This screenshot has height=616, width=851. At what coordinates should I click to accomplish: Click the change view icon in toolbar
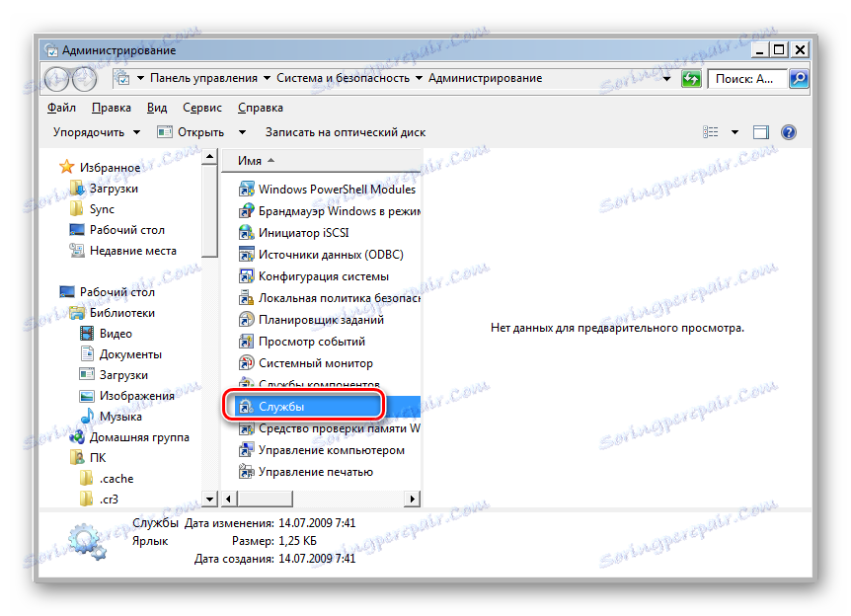click(x=711, y=132)
